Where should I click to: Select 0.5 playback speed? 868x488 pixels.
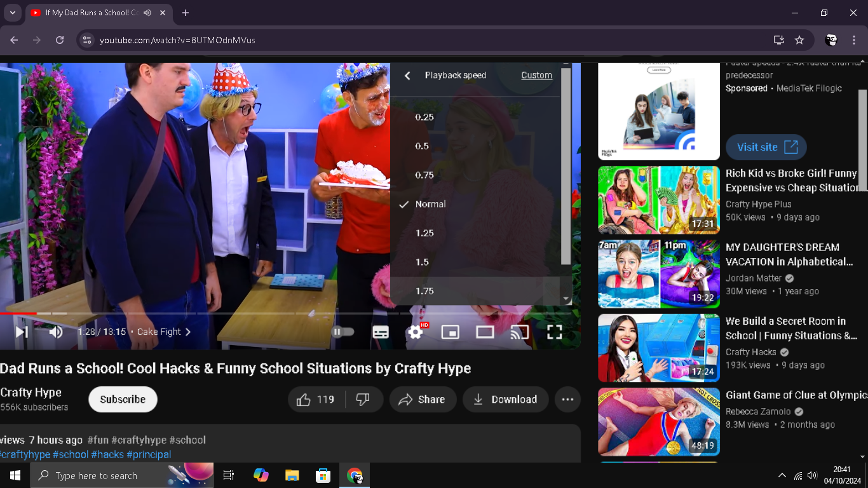click(x=476, y=146)
